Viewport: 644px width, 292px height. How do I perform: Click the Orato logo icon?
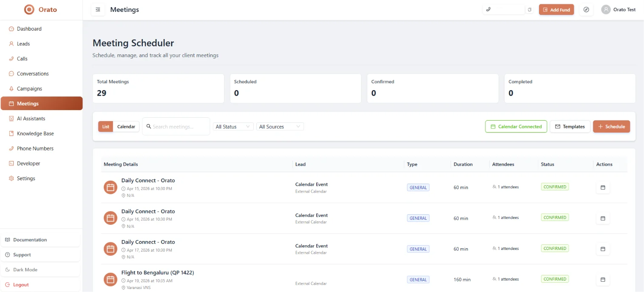pos(29,9)
